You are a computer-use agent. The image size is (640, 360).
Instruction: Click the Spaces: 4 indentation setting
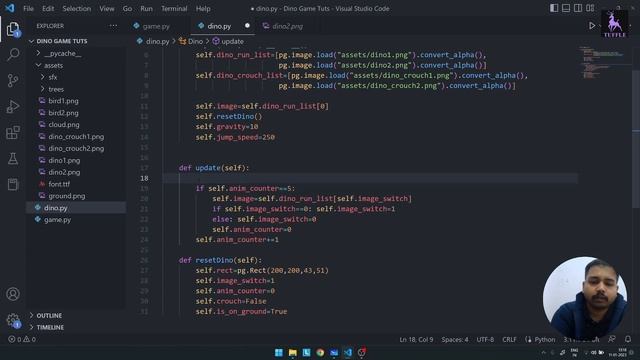point(455,339)
